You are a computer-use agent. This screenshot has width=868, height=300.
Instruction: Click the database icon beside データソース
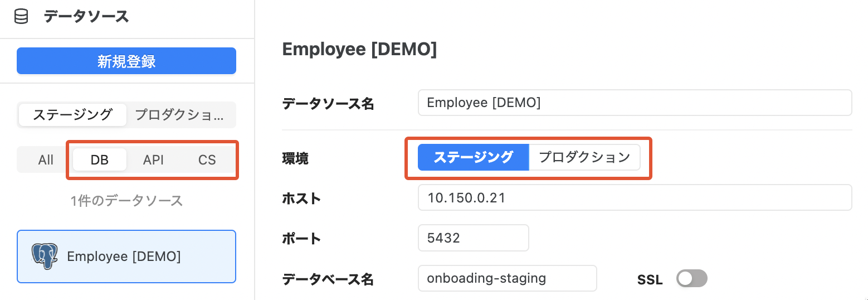click(21, 17)
